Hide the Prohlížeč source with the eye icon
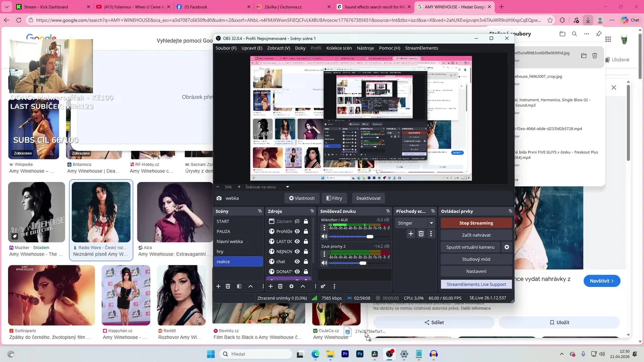The width and height of the screenshot is (644, 362). pos(297,231)
